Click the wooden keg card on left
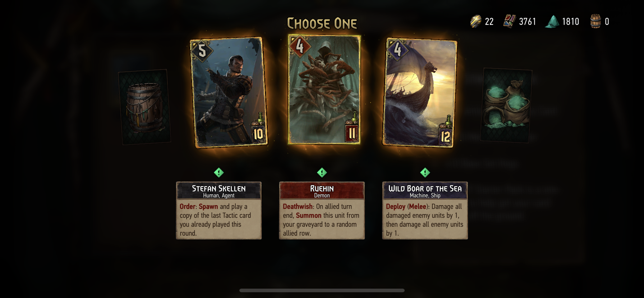Screen dimensions: 644x298 144,107
